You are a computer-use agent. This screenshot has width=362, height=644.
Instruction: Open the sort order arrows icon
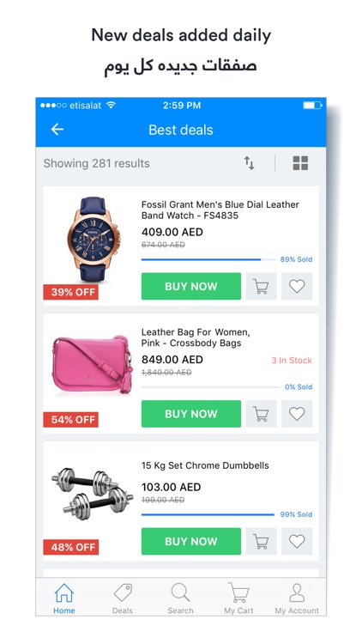[x=249, y=163]
